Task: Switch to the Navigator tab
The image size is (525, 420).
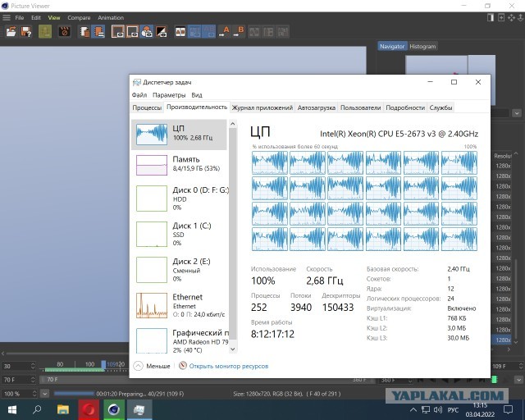Action: tap(392, 46)
